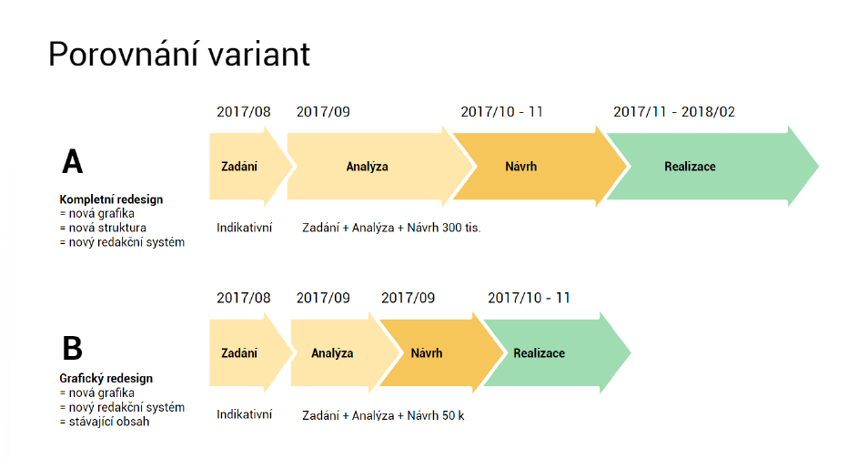
Task: Click the "Indikativní" label under variant A Zadání
Action: pyautogui.click(x=245, y=228)
